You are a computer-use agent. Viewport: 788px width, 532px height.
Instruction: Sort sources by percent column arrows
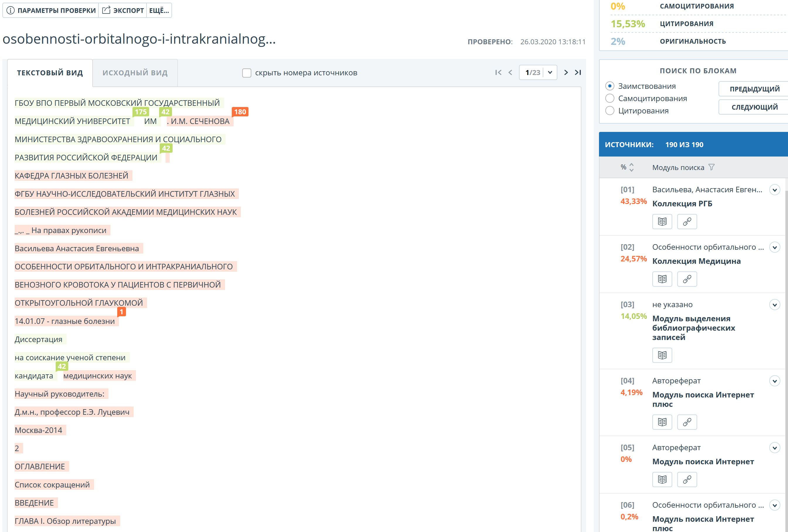tap(631, 167)
